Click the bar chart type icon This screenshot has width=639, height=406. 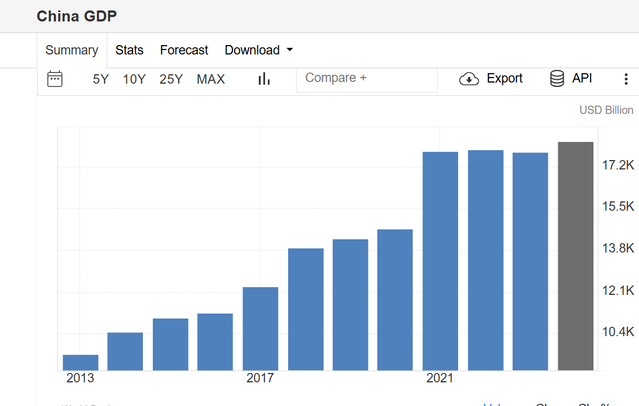click(264, 79)
